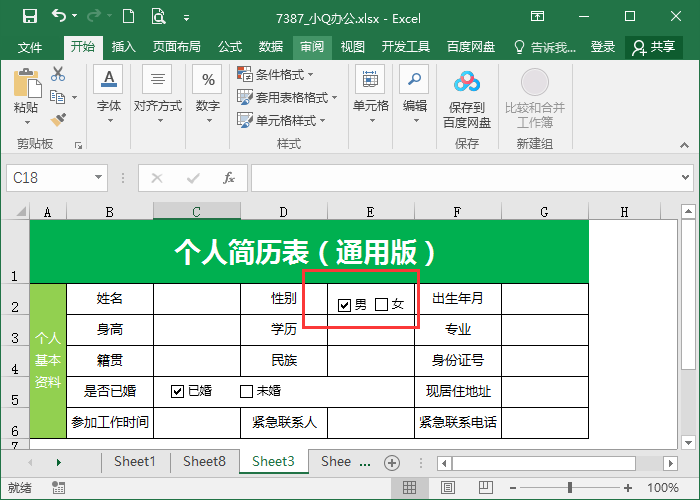Open print preview icon
This screenshot has height=500, width=700.
click(x=158, y=17)
